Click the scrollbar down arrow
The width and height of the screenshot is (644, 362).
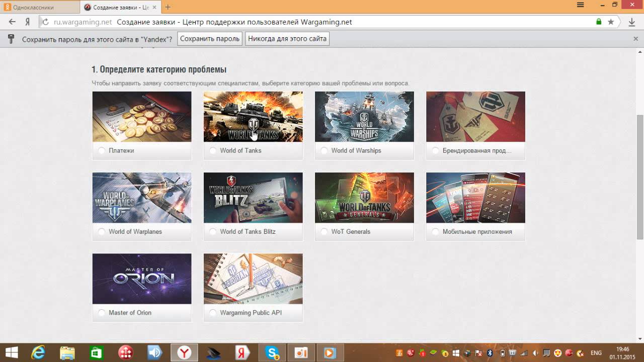(640, 339)
